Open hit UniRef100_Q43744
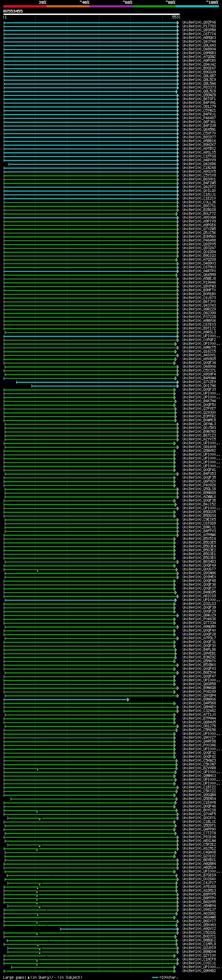This screenshot has width=222, height=980. pos(199,41)
